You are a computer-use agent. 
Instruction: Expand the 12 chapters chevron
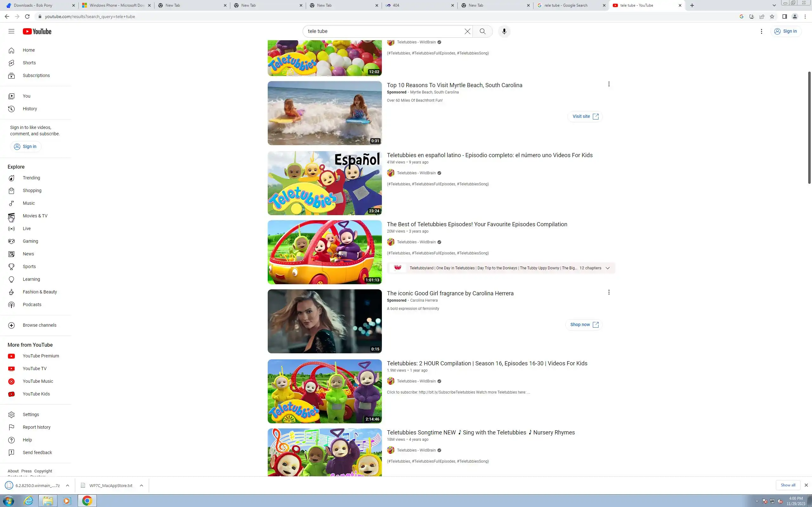[x=607, y=268]
